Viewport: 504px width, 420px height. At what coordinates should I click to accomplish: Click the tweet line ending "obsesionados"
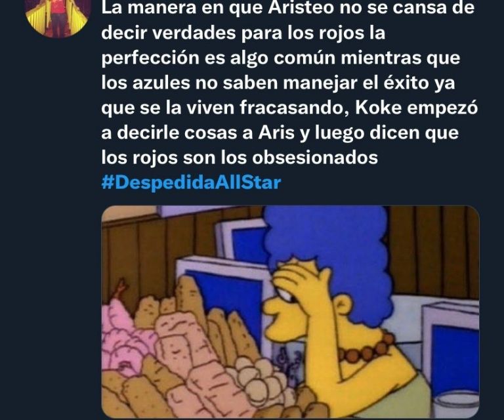click(240, 157)
